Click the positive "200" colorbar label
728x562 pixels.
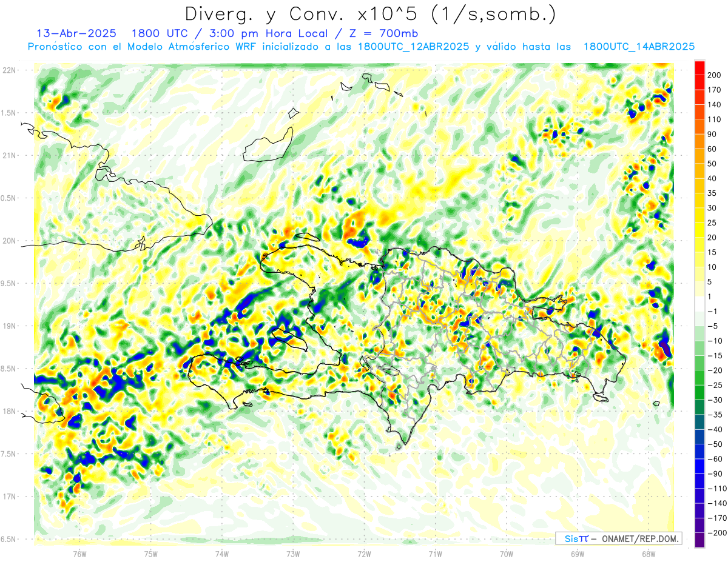coord(714,75)
